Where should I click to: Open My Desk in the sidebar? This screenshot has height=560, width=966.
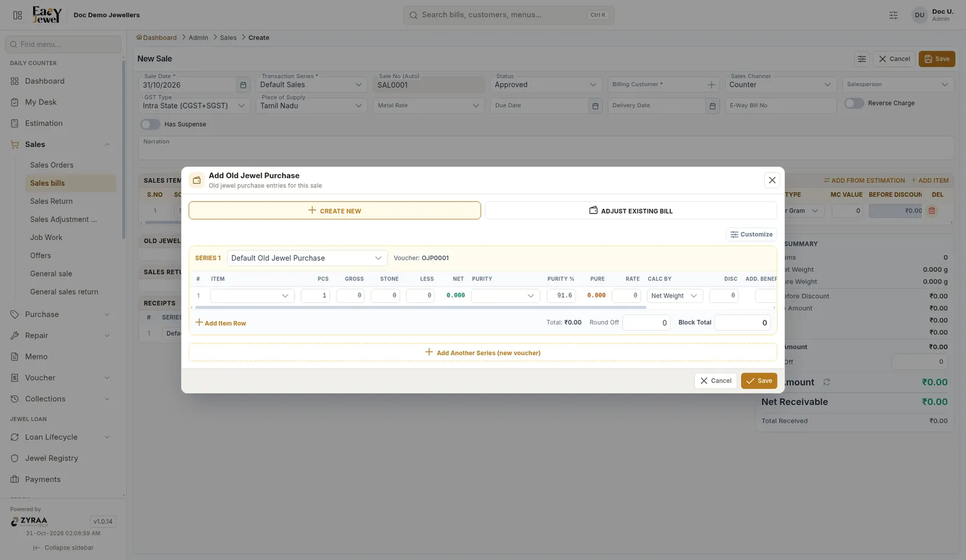(x=63, y=103)
